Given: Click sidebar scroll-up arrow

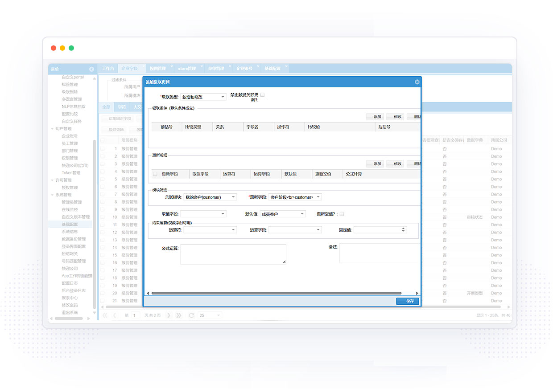Looking at the screenshot, I should 94,78.
